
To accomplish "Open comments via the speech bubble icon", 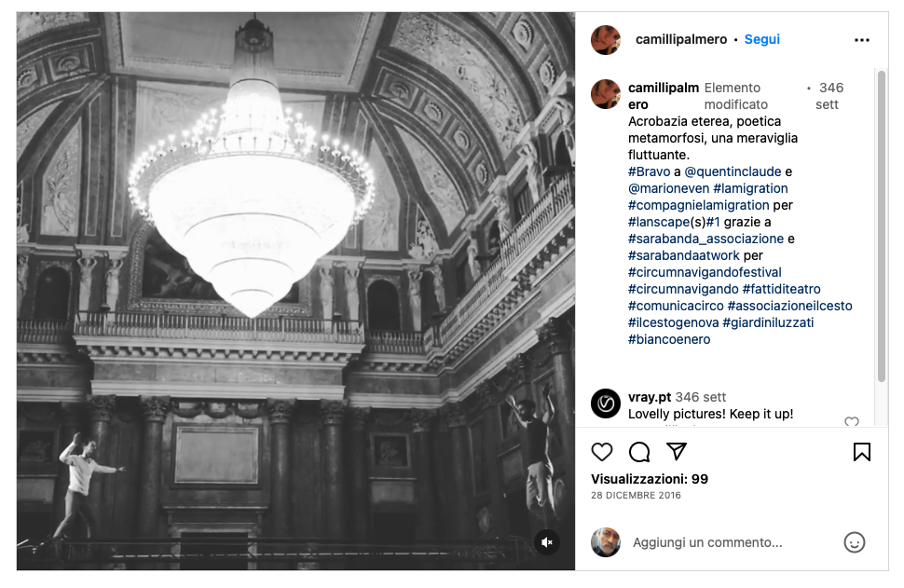I will tap(639, 452).
